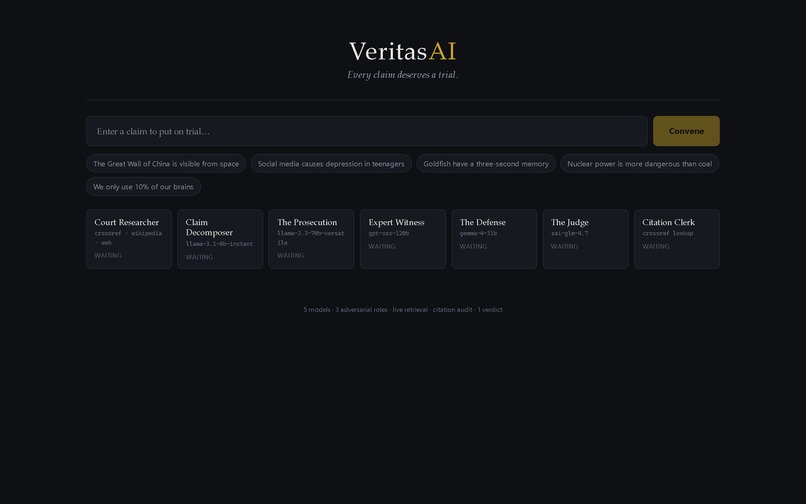Click WAITING status under The Prosecution

(x=290, y=256)
